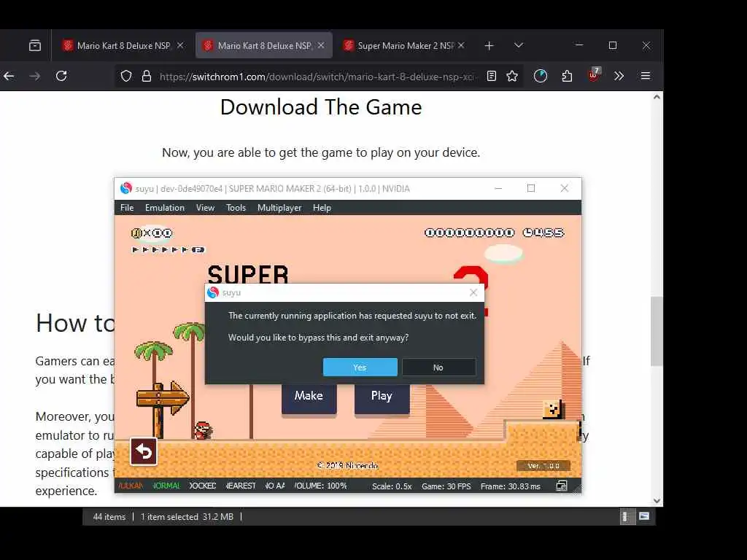Click '44 items' in the explorer status bar
747x560 pixels.
coord(109,517)
